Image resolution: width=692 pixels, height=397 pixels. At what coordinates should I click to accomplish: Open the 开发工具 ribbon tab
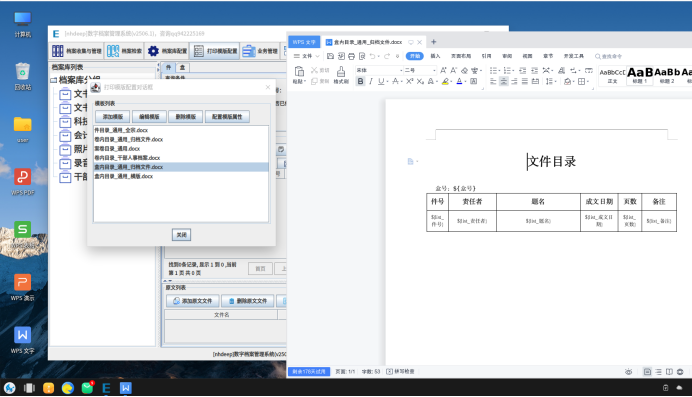coord(573,56)
